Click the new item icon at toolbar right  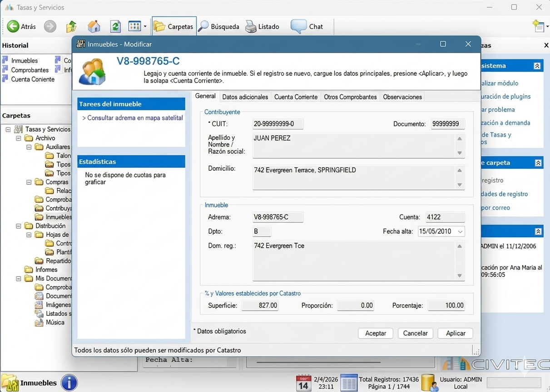(539, 26)
